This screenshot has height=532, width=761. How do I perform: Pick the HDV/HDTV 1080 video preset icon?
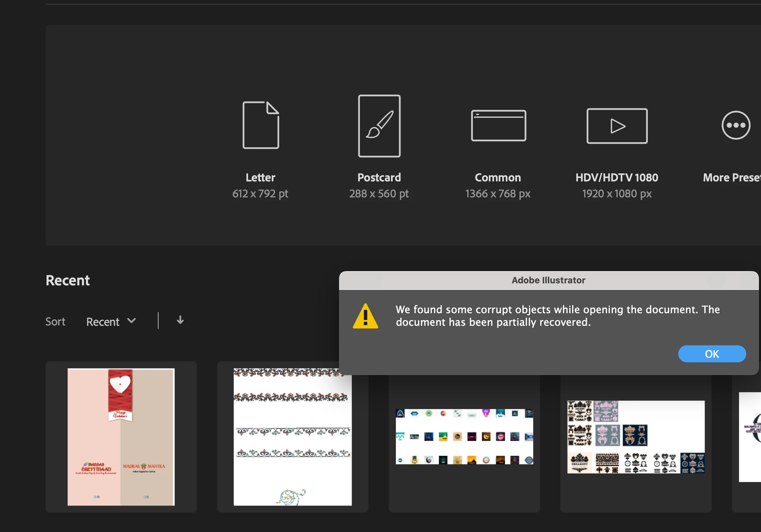coord(617,126)
